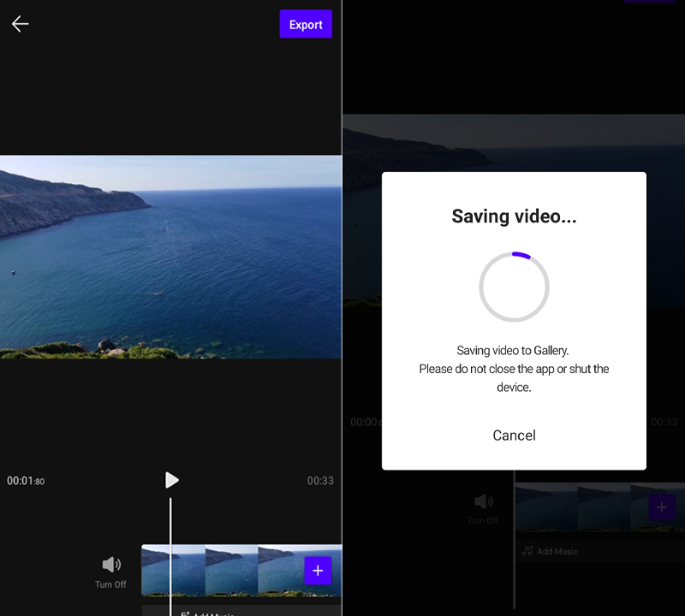Select the first clip thumbnail in the timeline
Screen dimensions: 685x616
click(x=173, y=570)
